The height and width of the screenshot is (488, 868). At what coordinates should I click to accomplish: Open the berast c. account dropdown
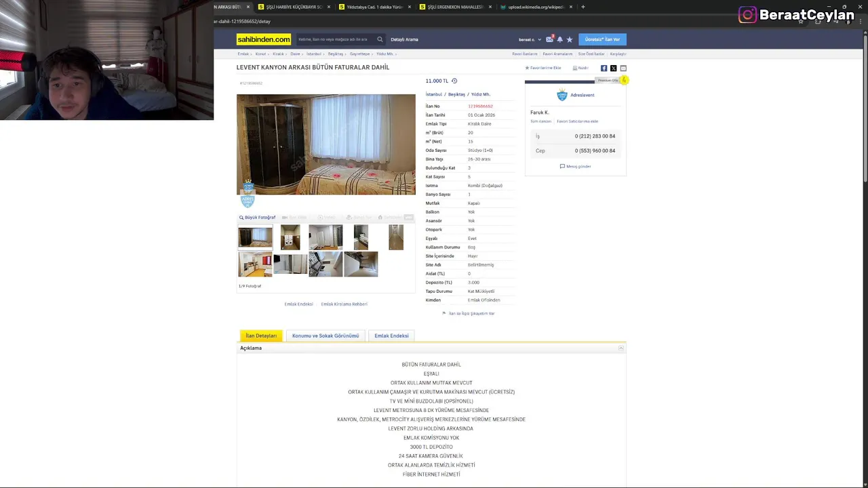pyautogui.click(x=530, y=39)
